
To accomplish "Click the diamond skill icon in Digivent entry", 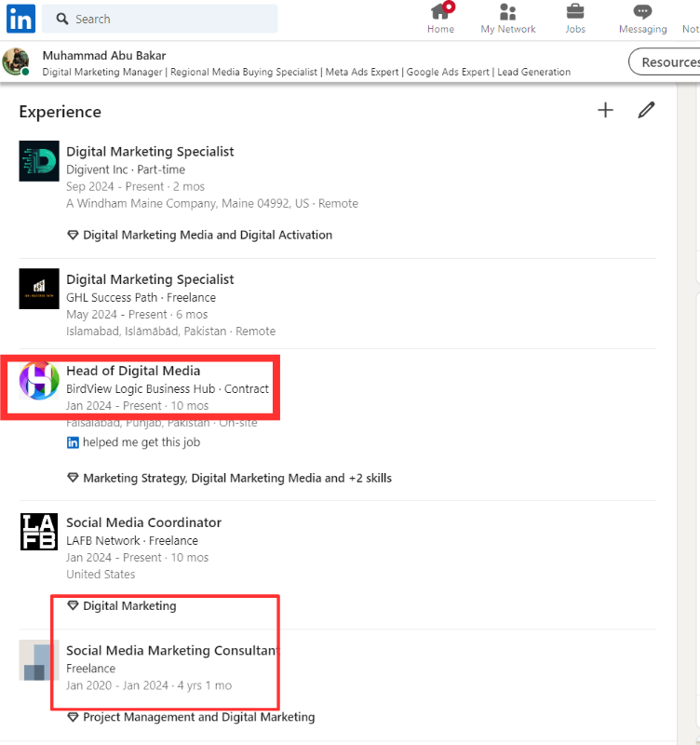I will pos(73,236).
